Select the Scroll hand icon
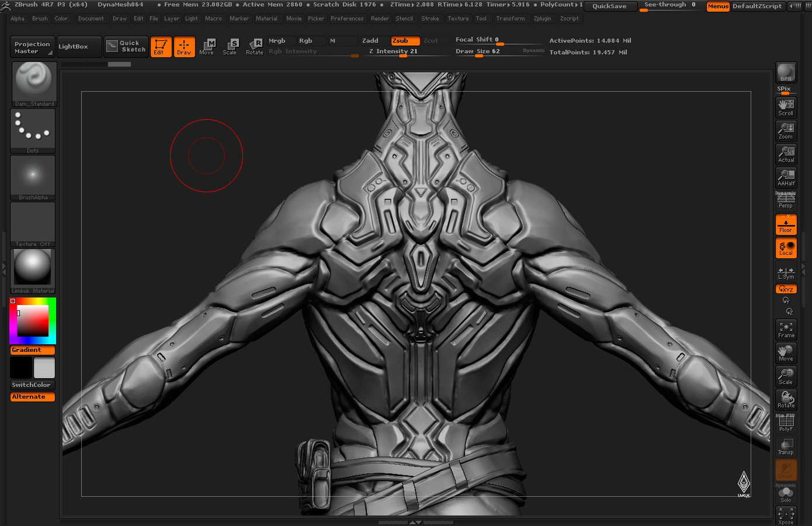Image resolution: width=812 pixels, height=526 pixels. tap(786, 107)
